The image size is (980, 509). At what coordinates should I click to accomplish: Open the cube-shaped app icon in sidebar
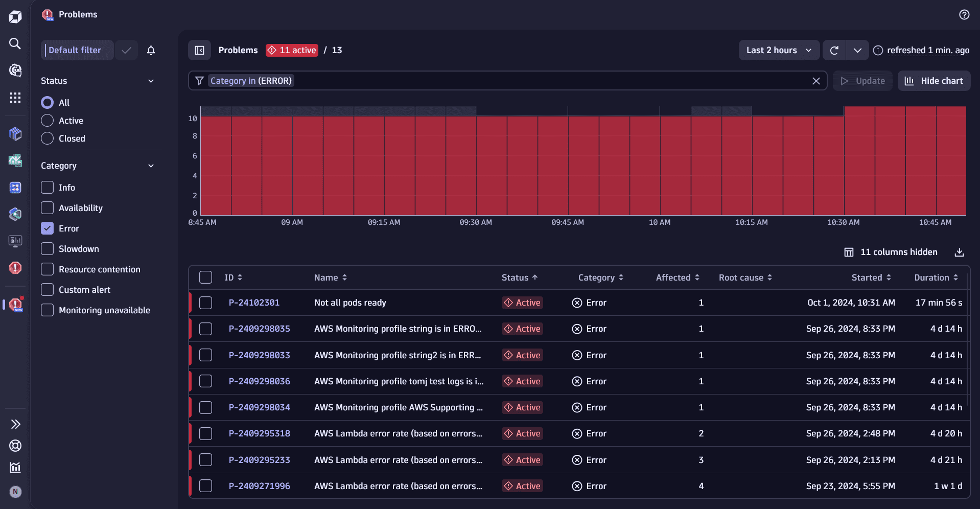coord(15,134)
